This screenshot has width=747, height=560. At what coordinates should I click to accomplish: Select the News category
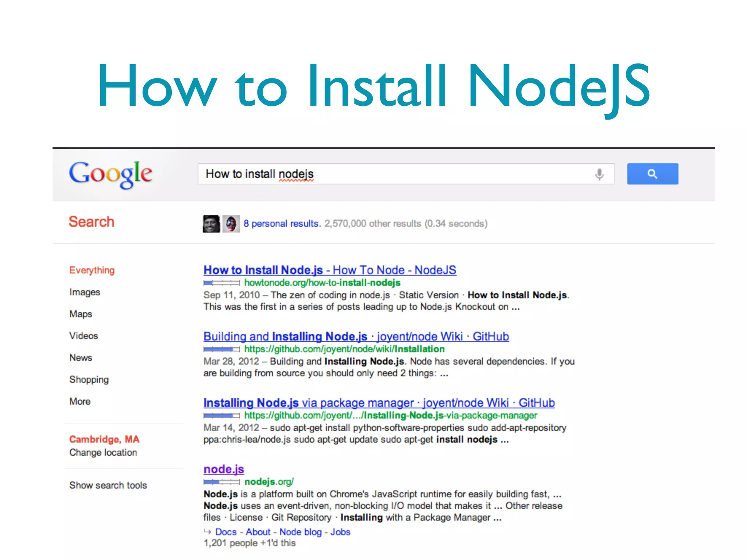tap(81, 358)
